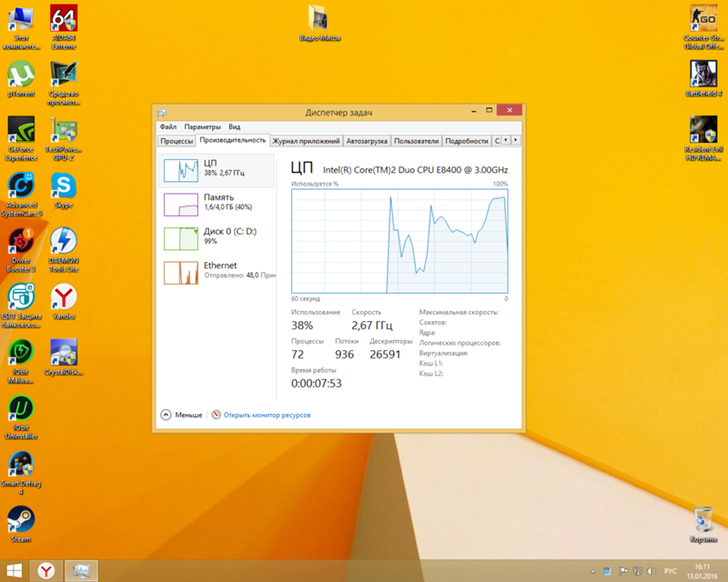Collapse details with the Меньше button
Viewport: 728px width, 582px height.
[181, 415]
